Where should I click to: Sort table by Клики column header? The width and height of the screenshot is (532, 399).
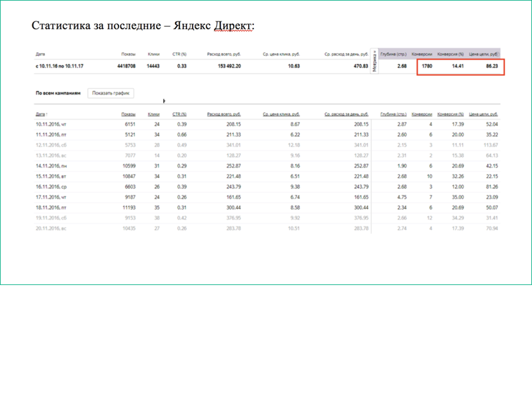154,114
